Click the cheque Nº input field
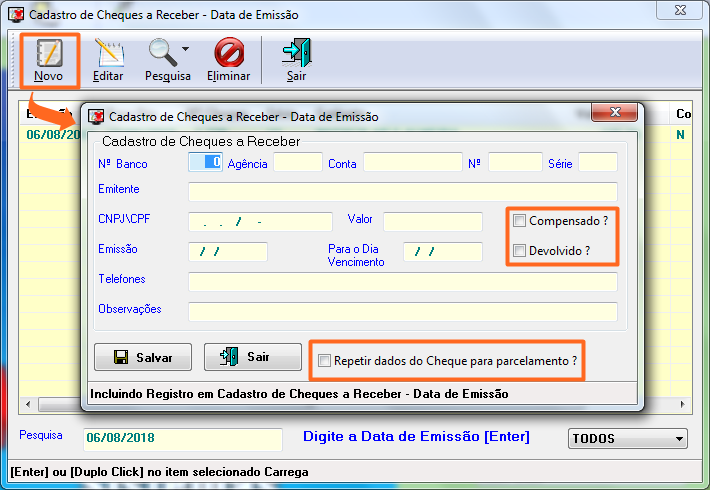The height and width of the screenshot is (490, 710). coord(515,162)
